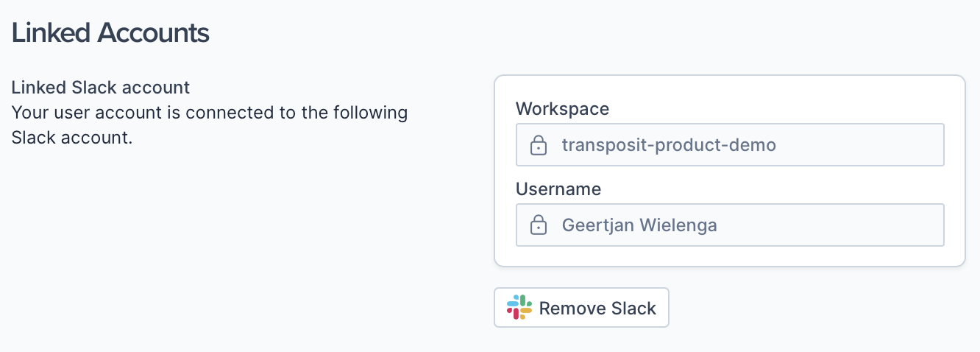
Task: Click the lock icon in the Workspace field
Action: 539,145
